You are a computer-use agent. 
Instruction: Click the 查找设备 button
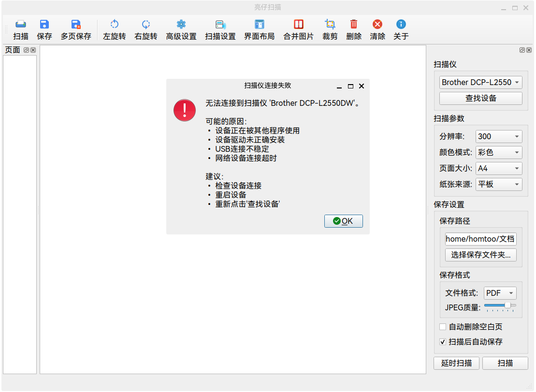pyautogui.click(x=480, y=99)
